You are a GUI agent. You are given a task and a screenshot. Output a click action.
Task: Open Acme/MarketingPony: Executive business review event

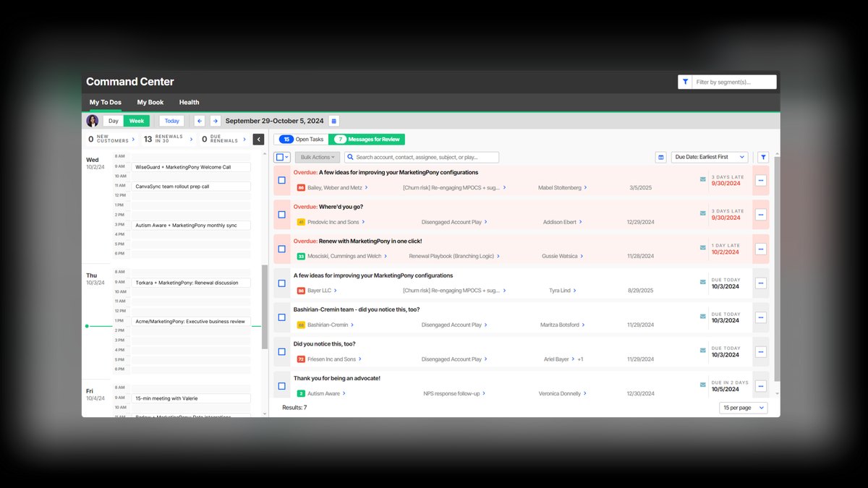pyautogui.click(x=192, y=321)
